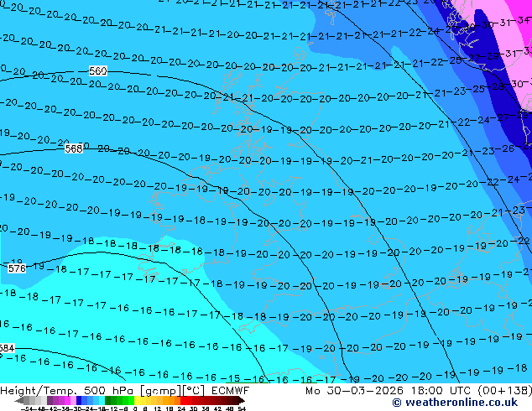532x411 pixels.
Task: Pick the cyan legend swatch
Action: click(x=102, y=401)
